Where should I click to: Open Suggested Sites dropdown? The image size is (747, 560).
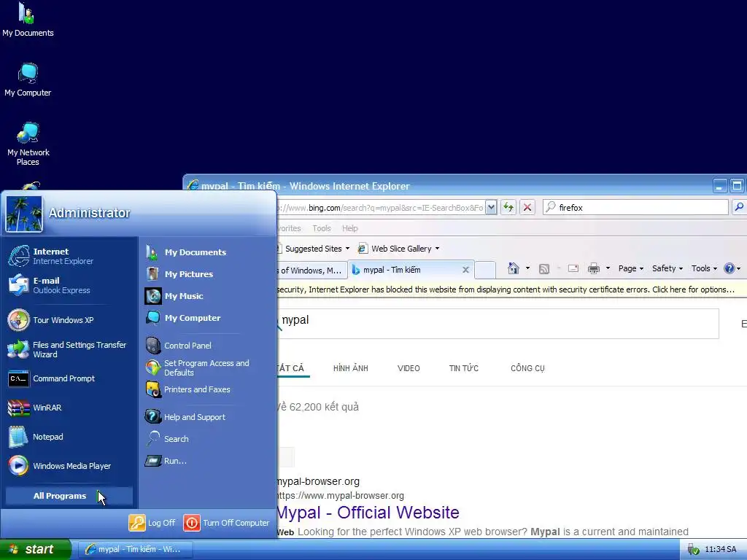pos(347,249)
